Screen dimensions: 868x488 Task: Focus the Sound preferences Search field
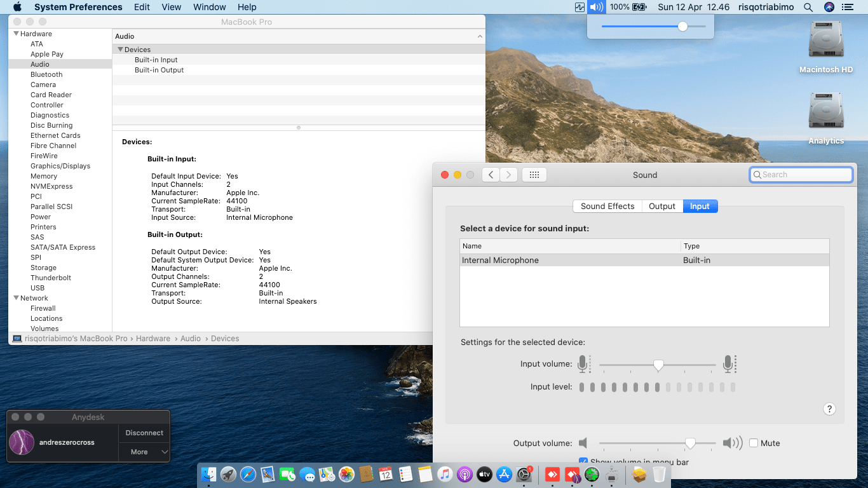[801, 175]
